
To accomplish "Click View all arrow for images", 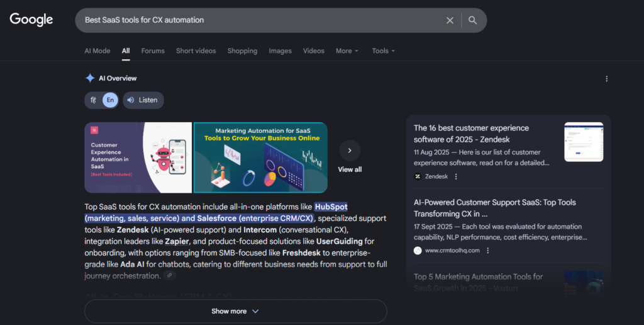I will pos(350,151).
